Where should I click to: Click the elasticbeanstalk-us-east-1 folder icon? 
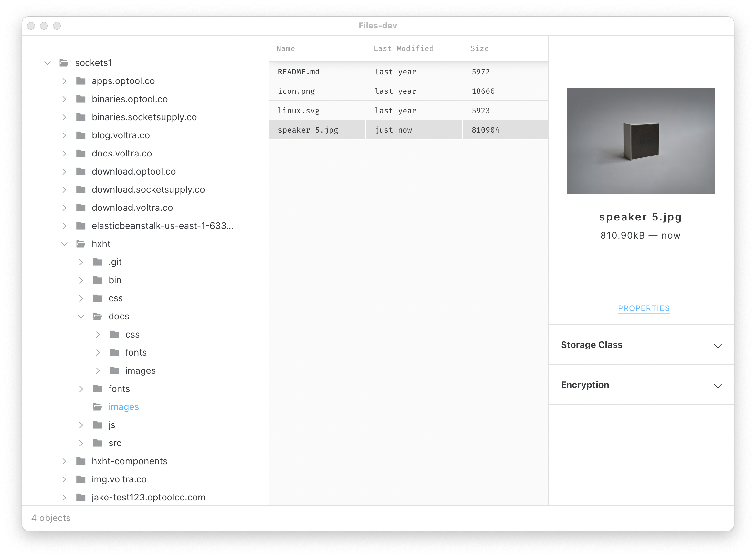81,226
